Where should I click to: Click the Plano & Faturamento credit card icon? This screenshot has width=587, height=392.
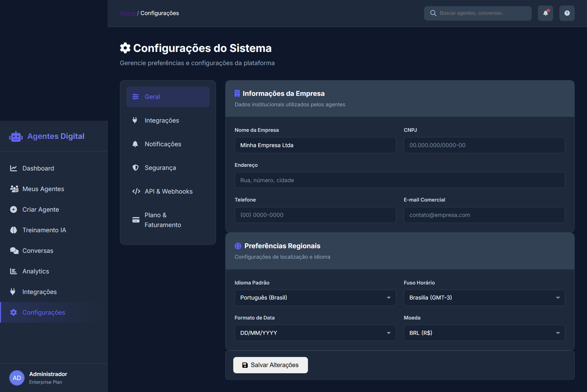click(136, 220)
